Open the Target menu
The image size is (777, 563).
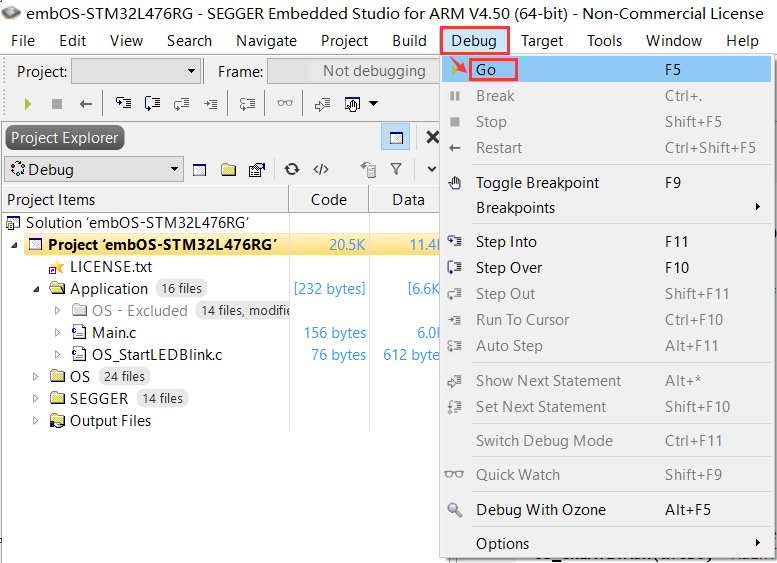click(x=542, y=41)
